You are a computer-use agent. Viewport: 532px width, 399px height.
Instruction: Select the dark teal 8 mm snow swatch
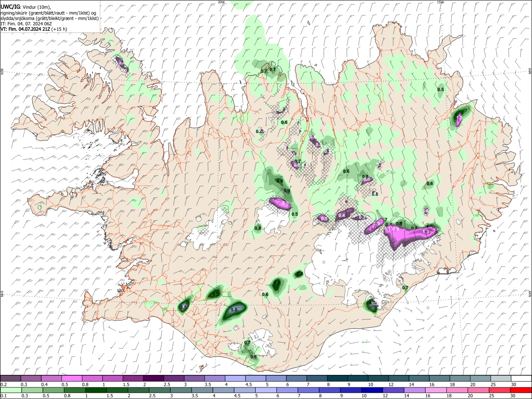pyautogui.click(x=337, y=378)
